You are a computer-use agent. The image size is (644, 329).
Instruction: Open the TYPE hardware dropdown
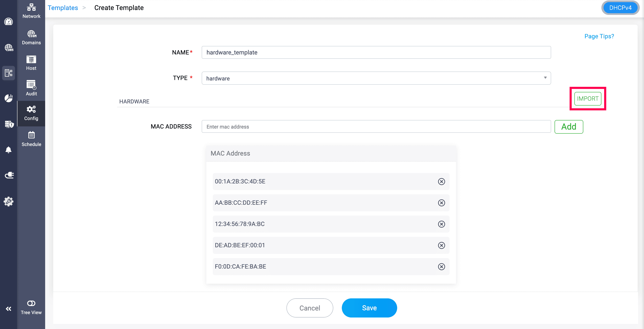(376, 78)
